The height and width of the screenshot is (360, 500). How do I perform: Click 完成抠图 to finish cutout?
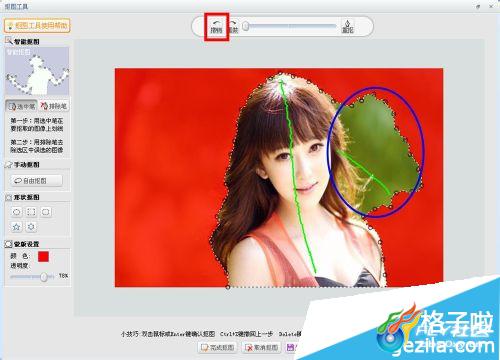pyautogui.click(x=217, y=348)
